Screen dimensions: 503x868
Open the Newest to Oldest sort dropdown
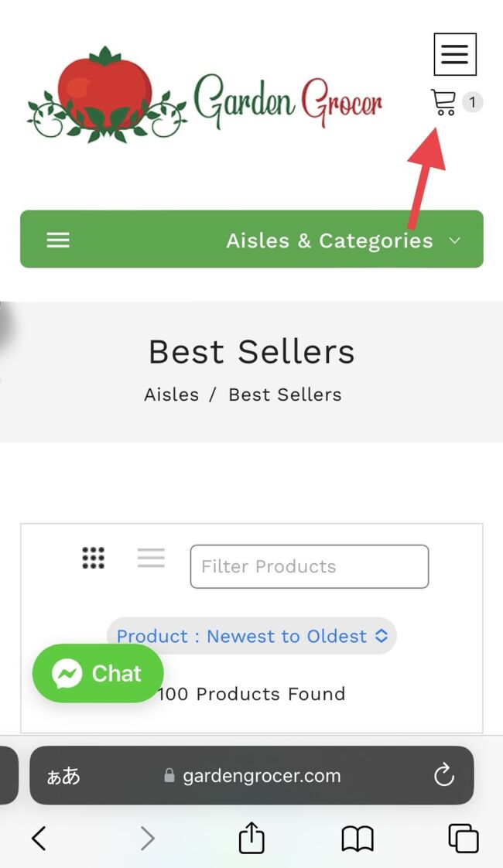(x=251, y=636)
